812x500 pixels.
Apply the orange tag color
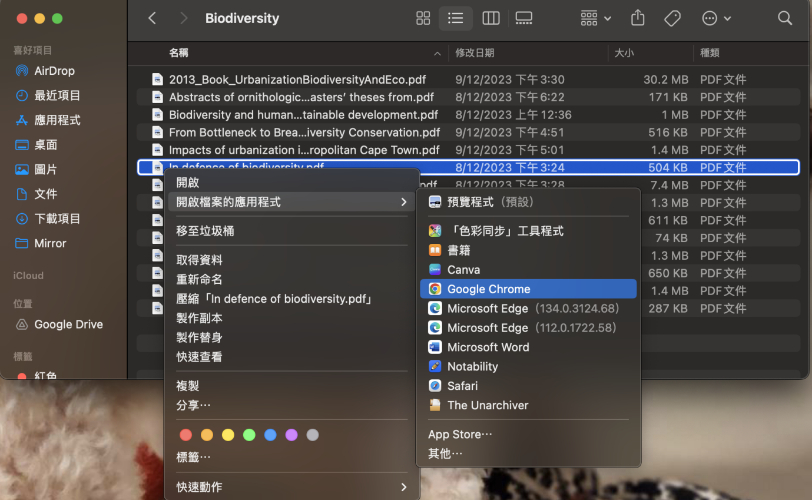207,435
